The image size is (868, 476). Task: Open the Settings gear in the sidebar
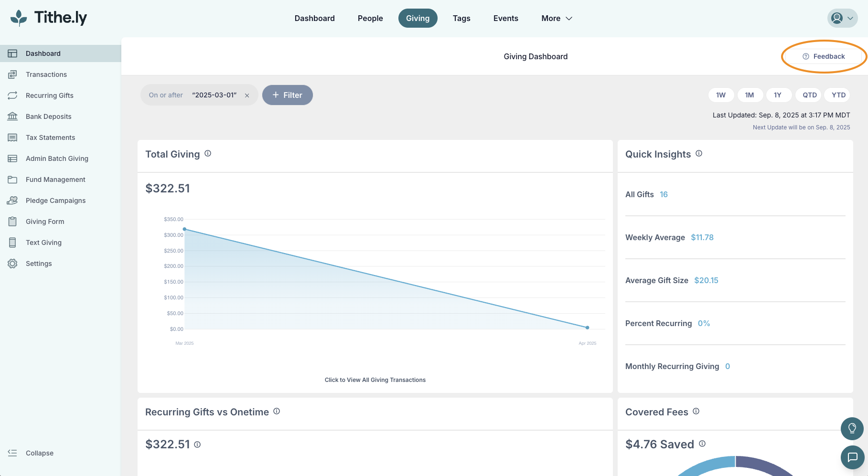tap(12, 264)
